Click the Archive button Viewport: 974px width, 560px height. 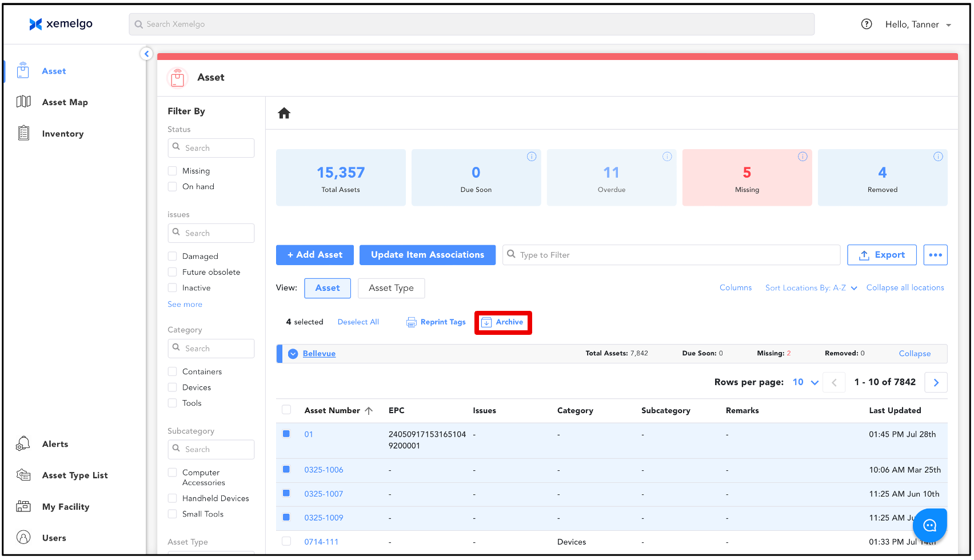(x=502, y=322)
